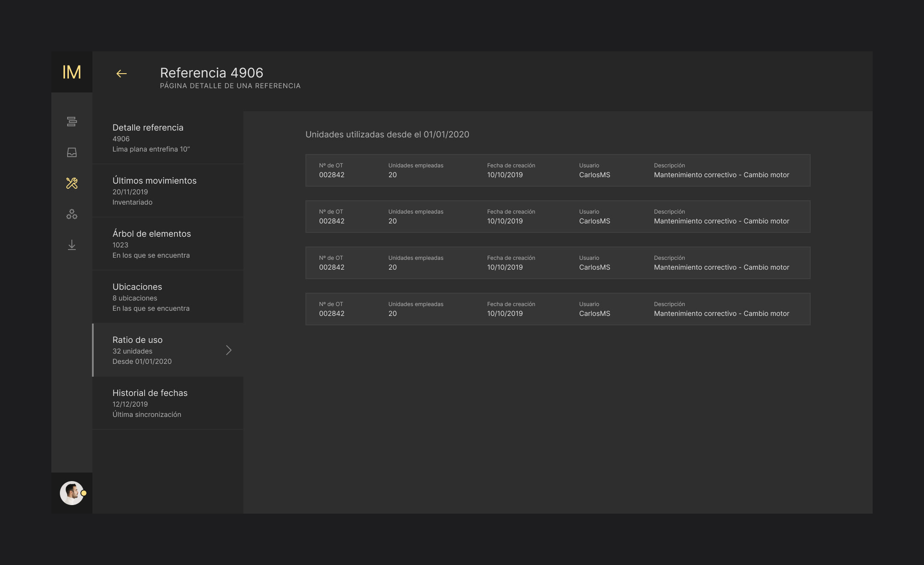The width and height of the screenshot is (924, 565).
Task: Click the 12/12/2019 date under Historial de fechas
Action: [130, 404]
